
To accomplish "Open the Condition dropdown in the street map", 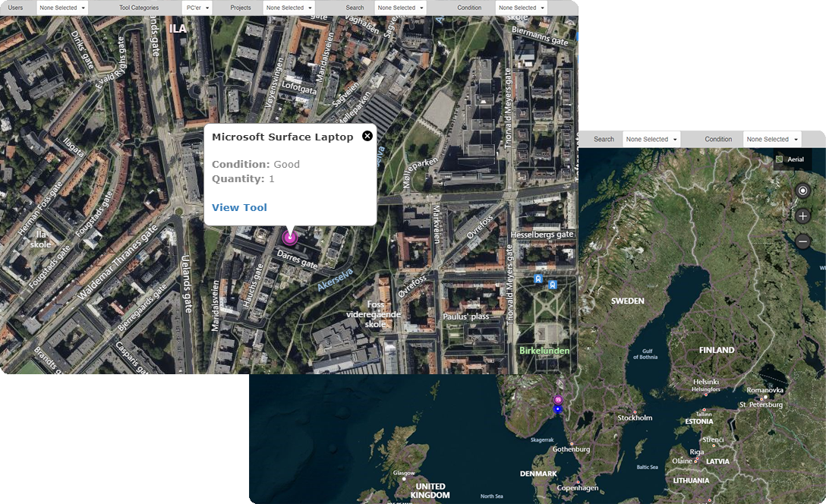I will click(x=522, y=8).
